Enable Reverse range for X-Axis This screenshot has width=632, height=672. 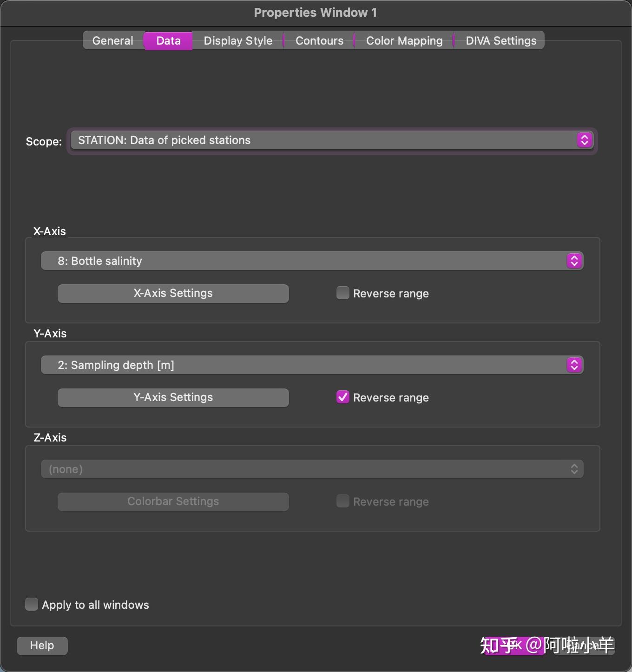point(343,293)
